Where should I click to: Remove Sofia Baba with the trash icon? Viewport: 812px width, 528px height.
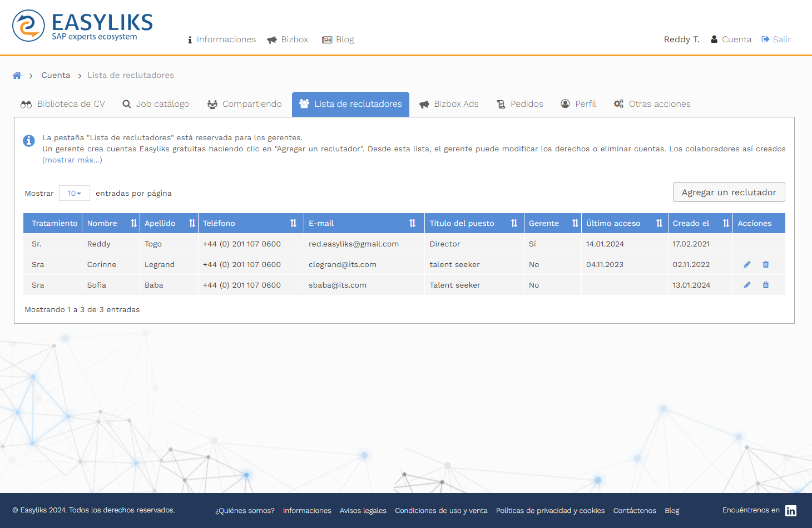click(766, 285)
